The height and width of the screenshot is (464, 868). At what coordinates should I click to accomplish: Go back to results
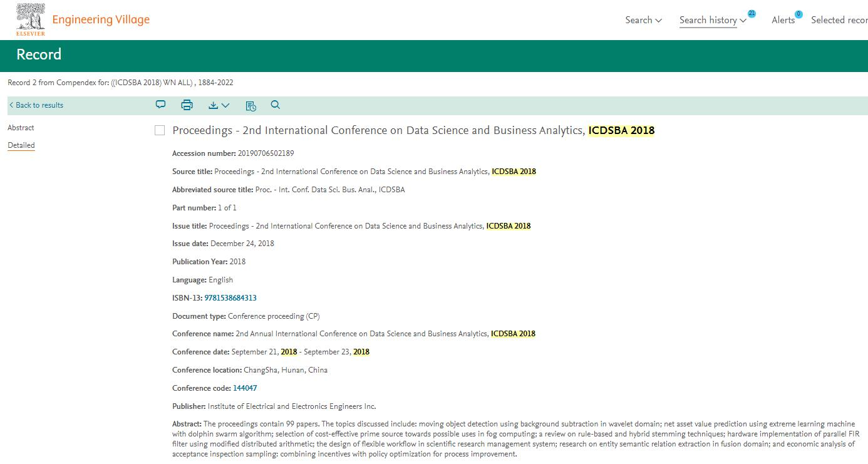click(36, 105)
